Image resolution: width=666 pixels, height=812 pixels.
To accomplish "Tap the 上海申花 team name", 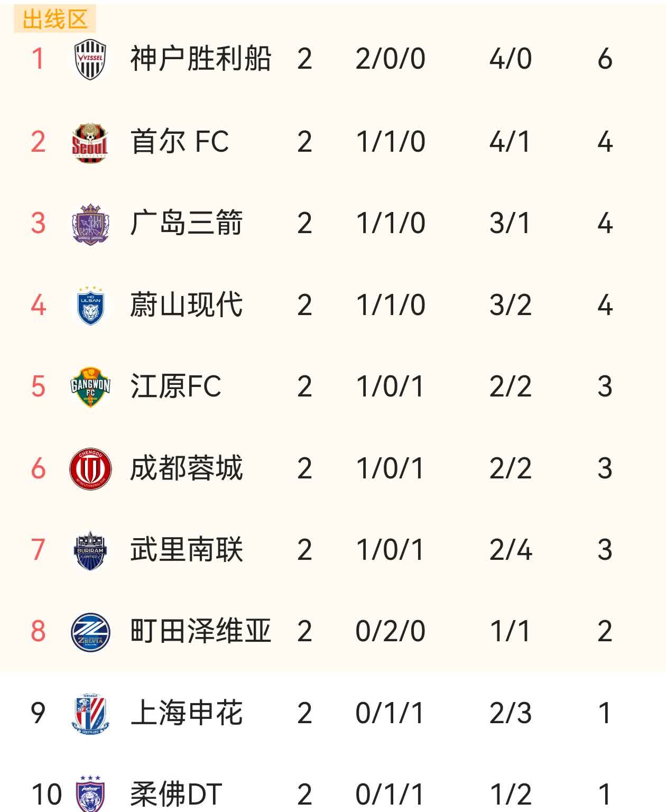I will click(x=187, y=713).
